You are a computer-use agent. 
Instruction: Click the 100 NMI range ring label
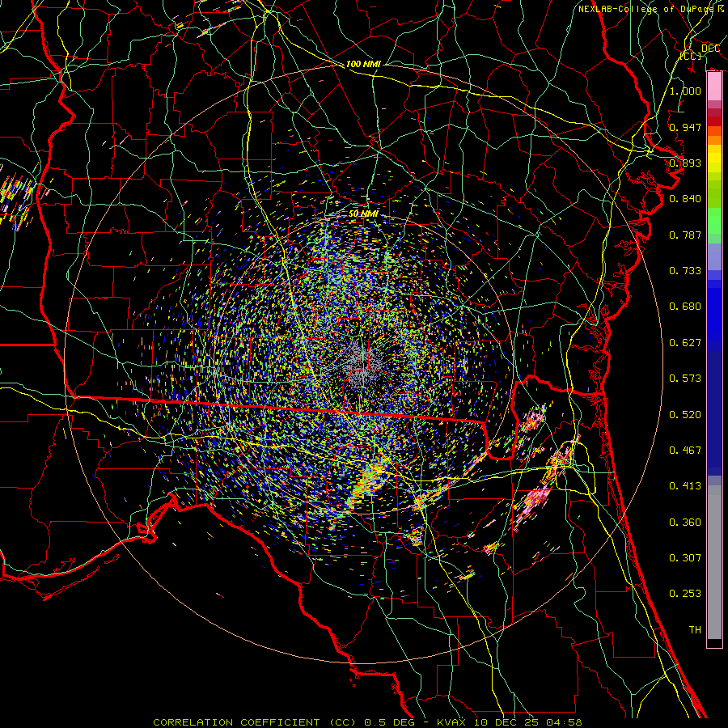[x=363, y=64]
